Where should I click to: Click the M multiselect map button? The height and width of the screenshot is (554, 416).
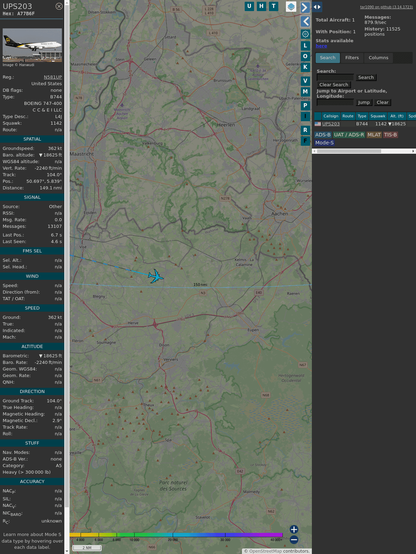click(x=305, y=92)
